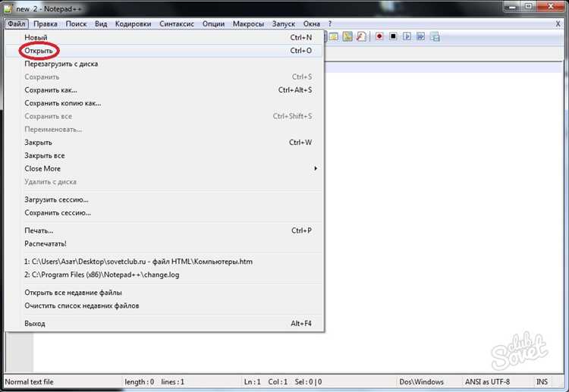Click Закрыть in the file menu
Screen dimensions: 569x392
(164, 143)
